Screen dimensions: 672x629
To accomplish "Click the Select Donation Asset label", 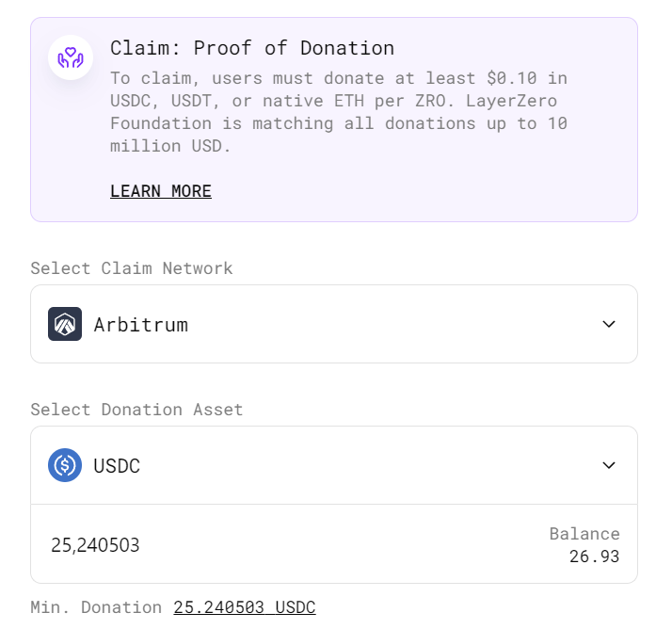I will [136, 410].
